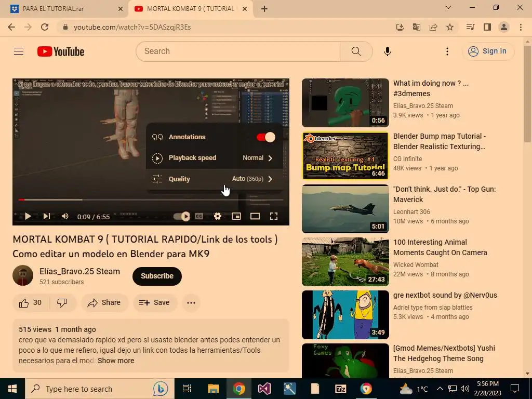Screen dimensions: 532x399
Task: Click the search magnifier button
Action: point(356,51)
